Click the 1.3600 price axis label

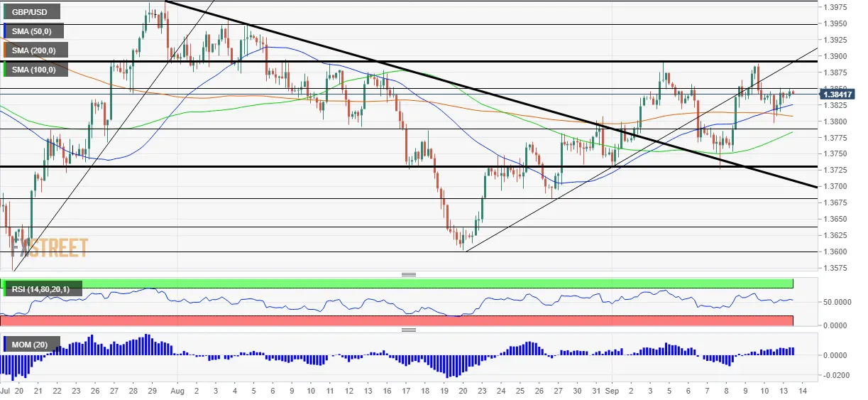[x=834, y=252]
